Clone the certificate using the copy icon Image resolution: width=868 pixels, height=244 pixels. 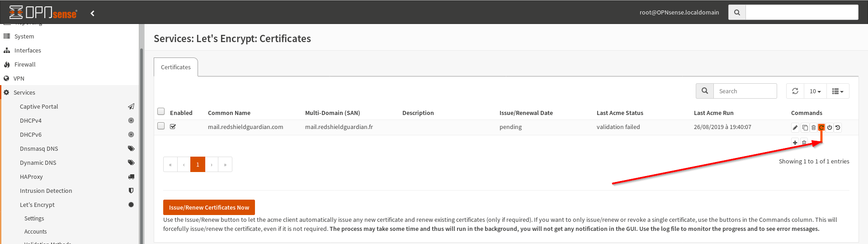pyautogui.click(x=805, y=128)
